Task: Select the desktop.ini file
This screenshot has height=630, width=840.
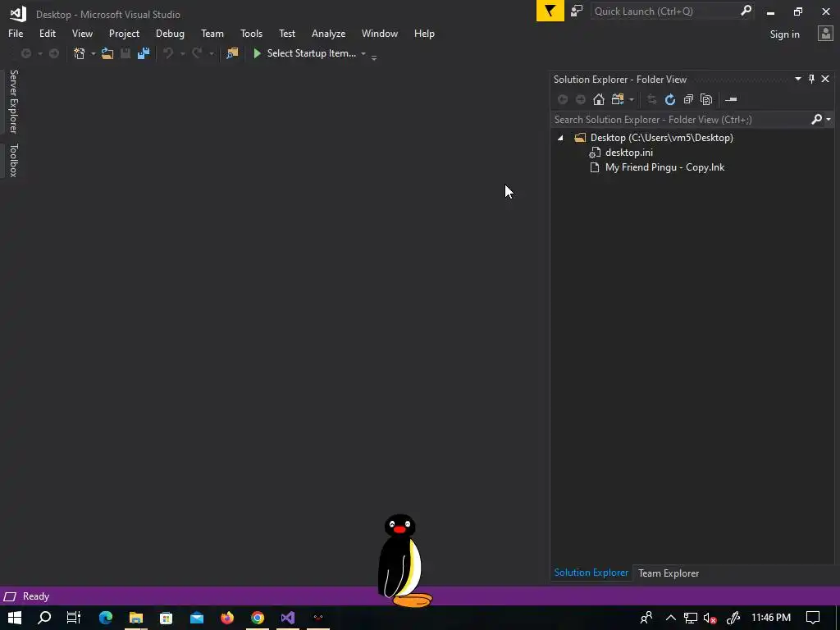Action: 629,153
